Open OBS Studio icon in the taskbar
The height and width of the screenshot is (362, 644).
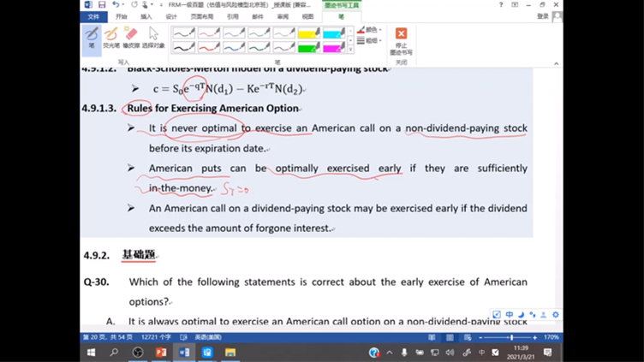pyautogui.click(x=138, y=352)
